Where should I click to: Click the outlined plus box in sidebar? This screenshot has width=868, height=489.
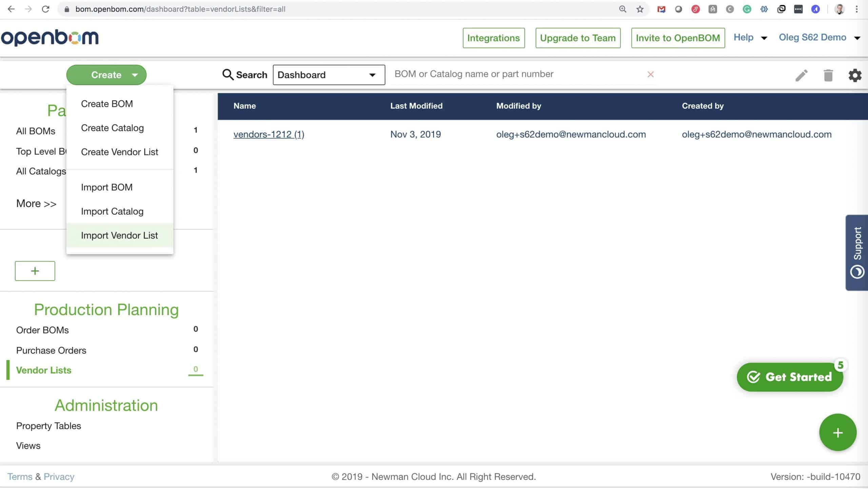35,271
